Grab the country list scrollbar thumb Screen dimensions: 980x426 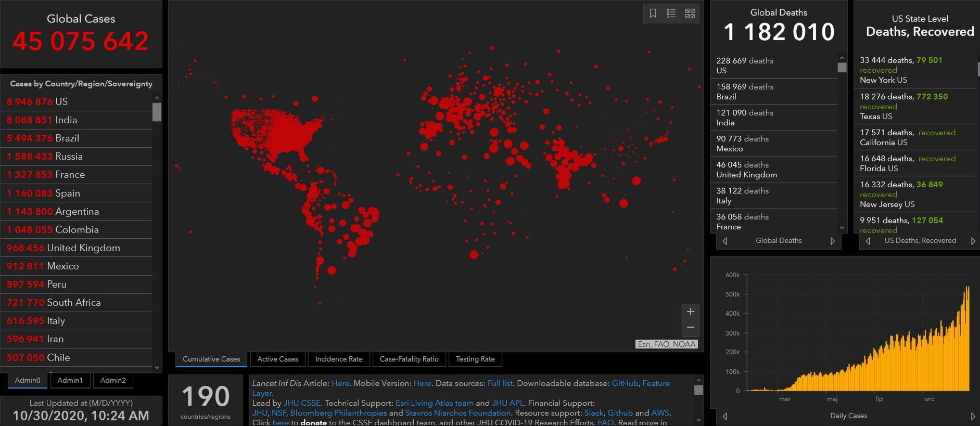pos(157,112)
